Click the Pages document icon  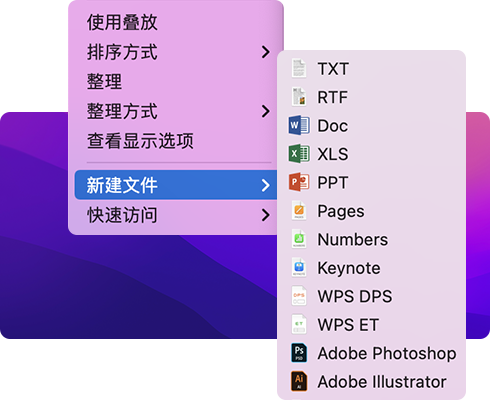(299, 211)
